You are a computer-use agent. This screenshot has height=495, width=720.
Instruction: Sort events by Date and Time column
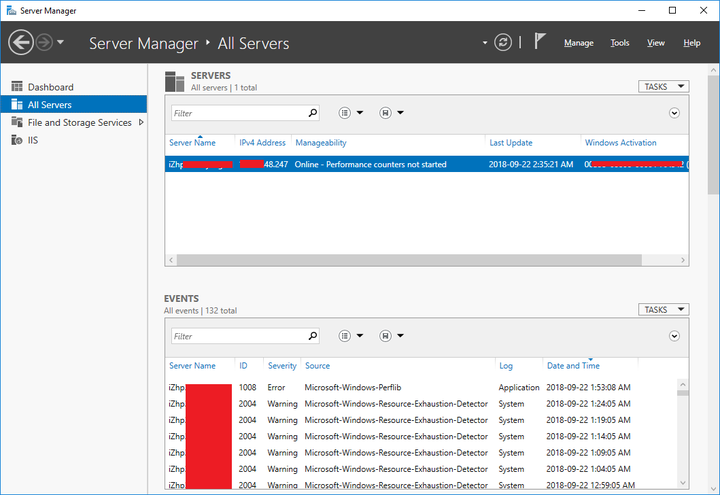click(573, 366)
